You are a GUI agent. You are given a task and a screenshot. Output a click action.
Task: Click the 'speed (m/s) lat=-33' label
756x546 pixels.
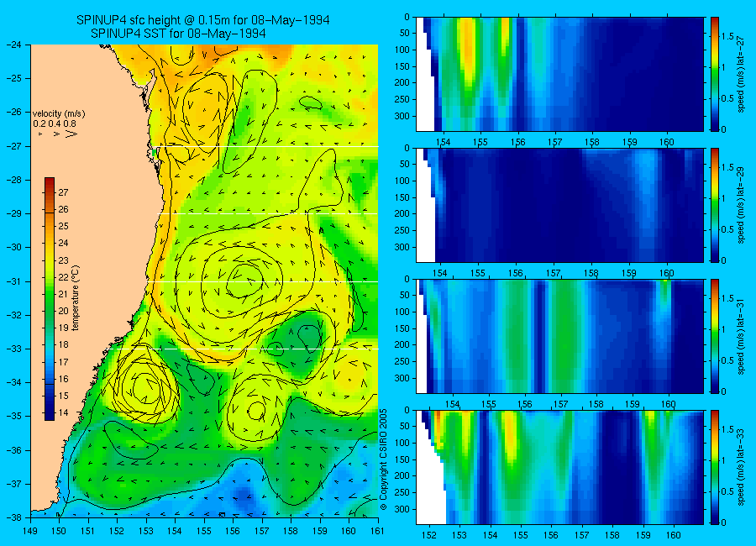tap(741, 467)
